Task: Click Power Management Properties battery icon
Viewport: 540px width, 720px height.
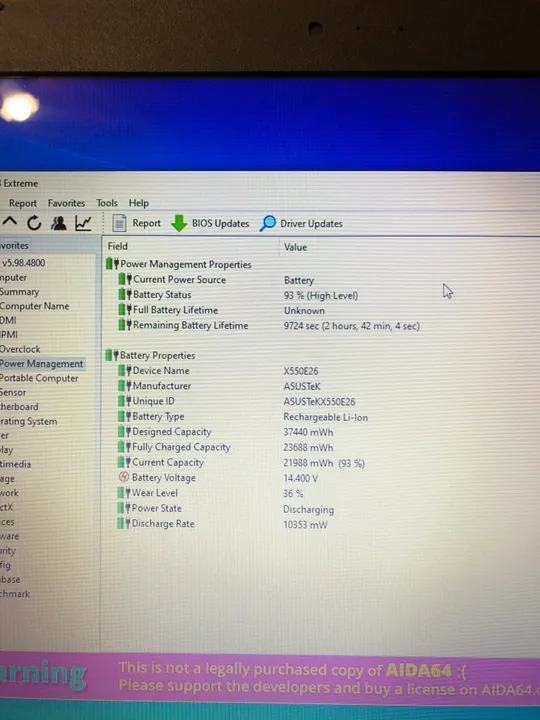Action: click(x=112, y=264)
